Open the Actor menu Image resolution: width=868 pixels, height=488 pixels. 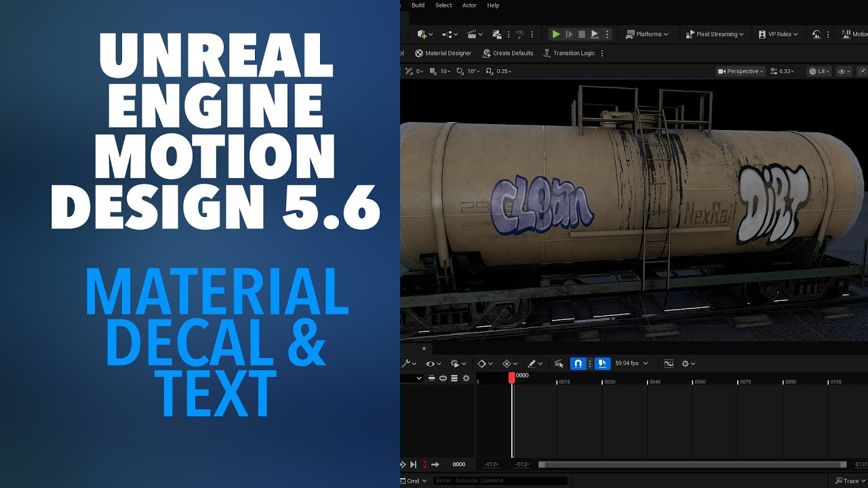coord(469,5)
